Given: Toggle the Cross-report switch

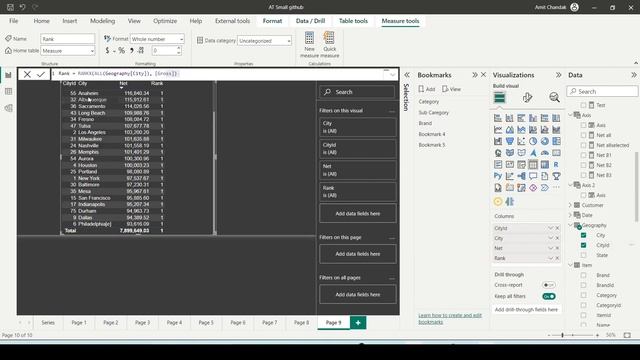Looking at the screenshot, I should [x=549, y=285].
